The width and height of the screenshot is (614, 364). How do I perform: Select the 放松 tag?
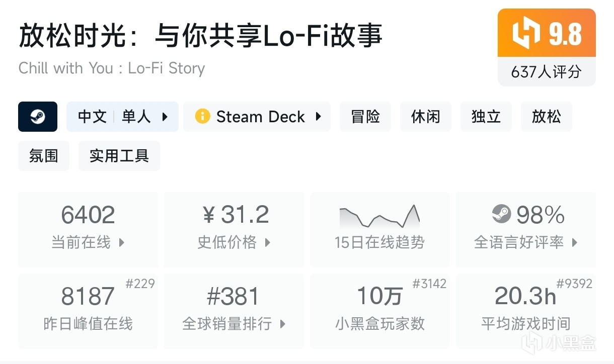coord(547,117)
